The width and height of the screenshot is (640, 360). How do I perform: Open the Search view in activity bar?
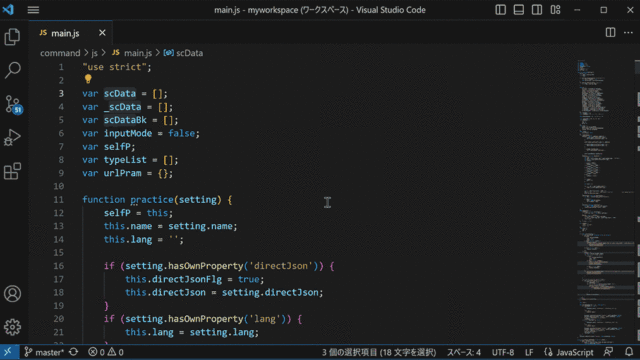click(12, 70)
